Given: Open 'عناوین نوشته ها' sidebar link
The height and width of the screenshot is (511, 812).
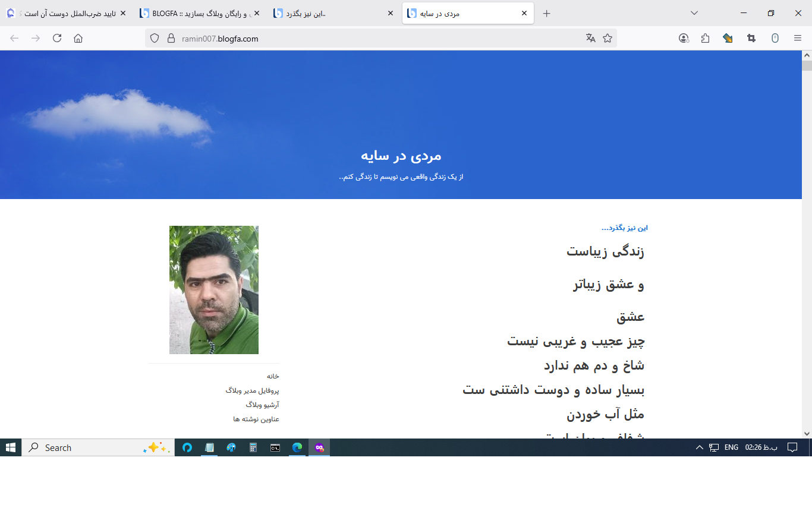Looking at the screenshot, I should pyautogui.click(x=256, y=419).
